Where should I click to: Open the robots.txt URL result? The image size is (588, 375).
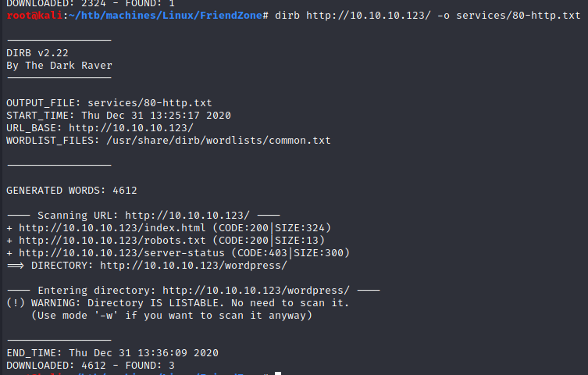click(95, 241)
